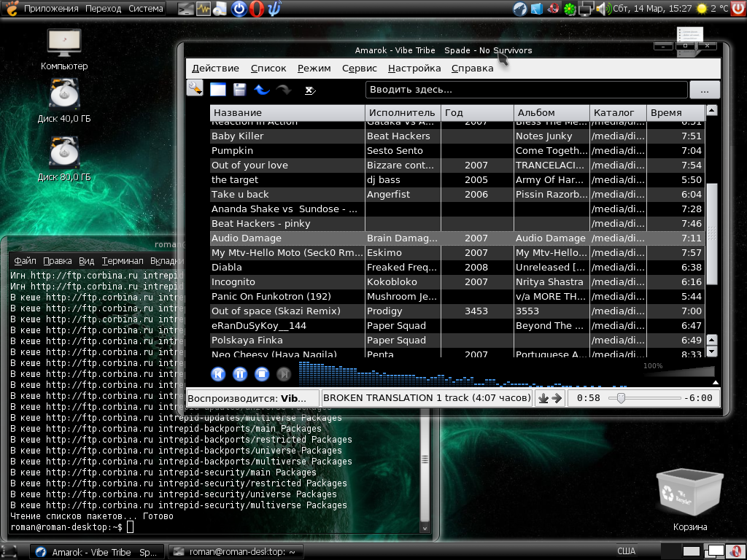747x560 pixels.
Task: Select 'Out of space (Skazi Remix)' track
Action: coord(457,311)
